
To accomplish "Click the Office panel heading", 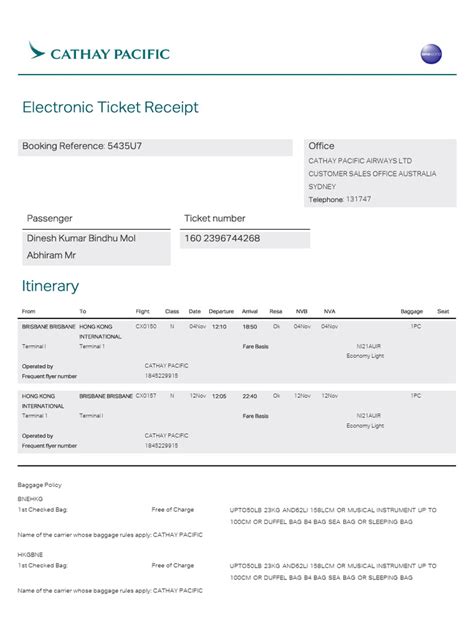I will pyautogui.click(x=321, y=146).
